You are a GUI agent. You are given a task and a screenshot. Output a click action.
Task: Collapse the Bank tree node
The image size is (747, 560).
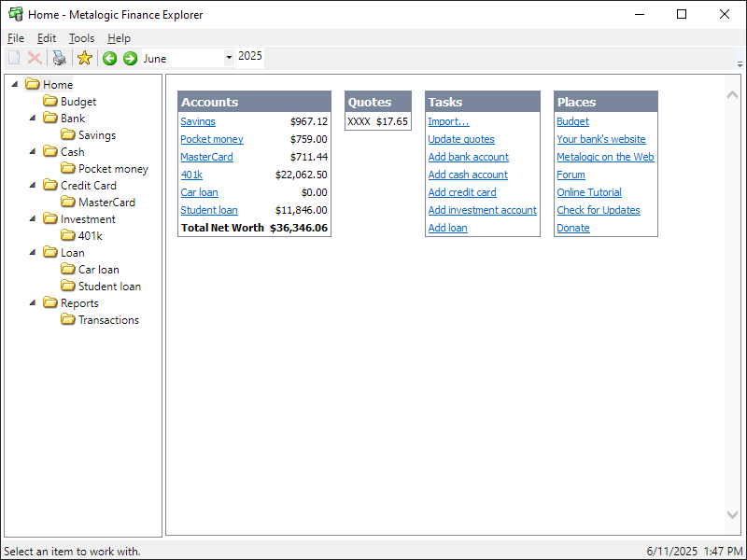(x=33, y=119)
